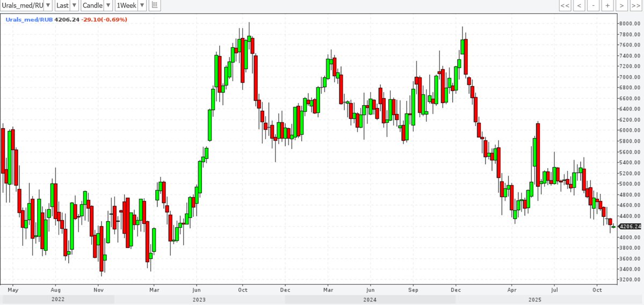
Task: Open the Candle chart style dropdown
Action: [x=97, y=5]
